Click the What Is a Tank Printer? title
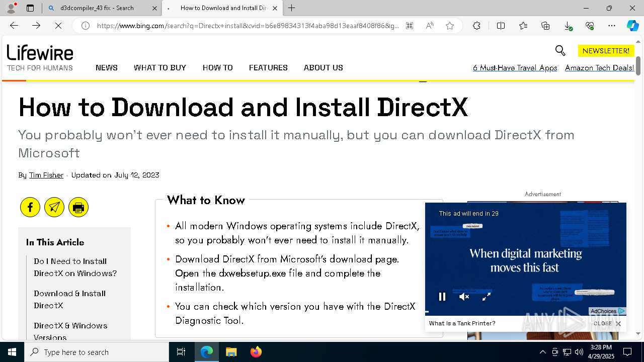 point(462,323)
